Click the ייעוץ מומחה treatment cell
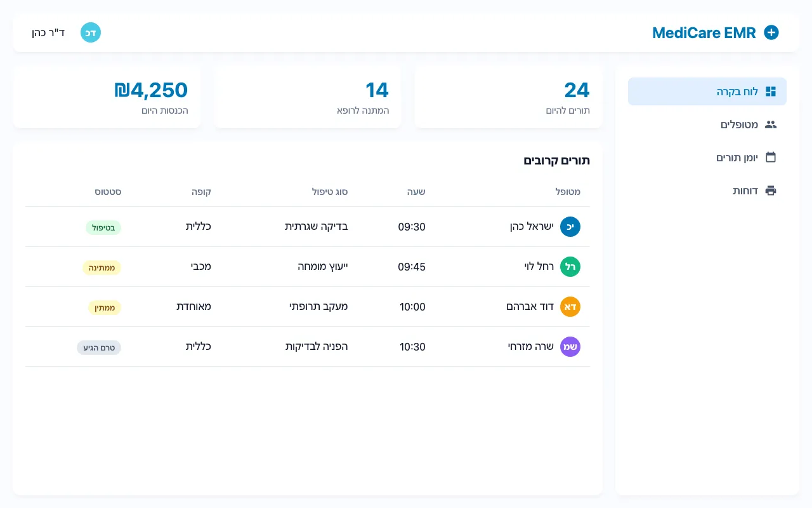Viewport: 812px width, 508px height. pyautogui.click(x=323, y=267)
